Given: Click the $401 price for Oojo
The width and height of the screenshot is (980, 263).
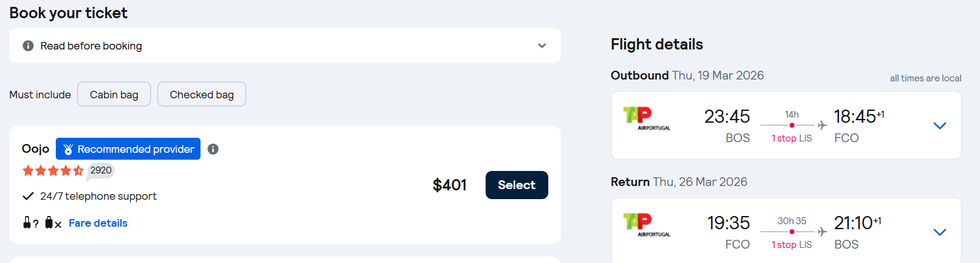Looking at the screenshot, I should pyautogui.click(x=449, y=185).
